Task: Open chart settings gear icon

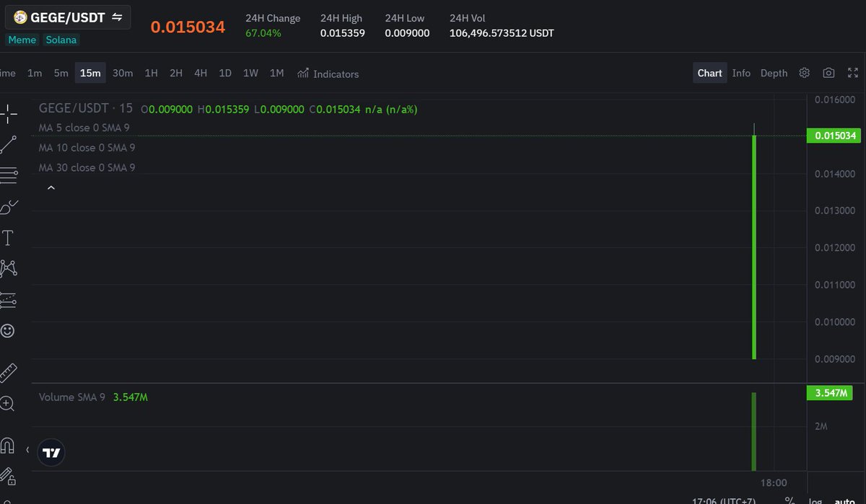Action: pyautogui.click(x=805, y=73)
